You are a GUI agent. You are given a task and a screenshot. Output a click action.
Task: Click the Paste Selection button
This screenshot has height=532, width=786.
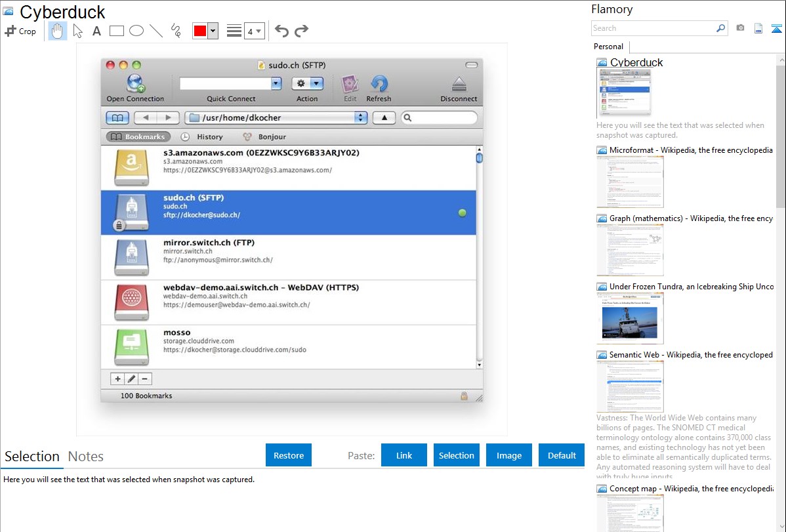[457, 455]
